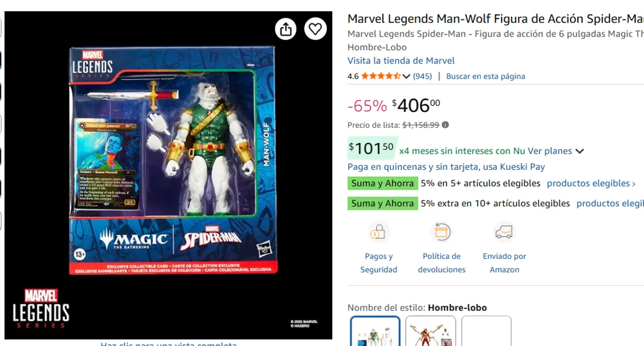Screen dimensions: 644x346
Task: Add to wishlist with heart icon
Action: point(316,28)
